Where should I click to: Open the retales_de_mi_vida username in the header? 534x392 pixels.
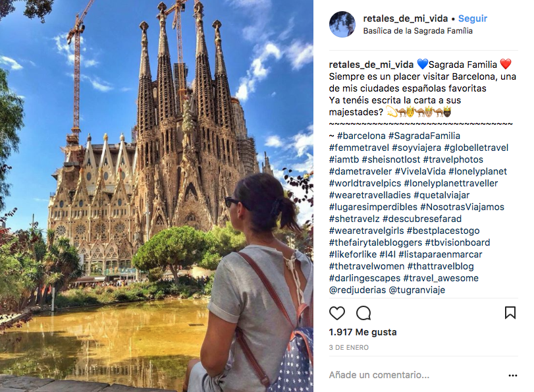coord(405,18)
